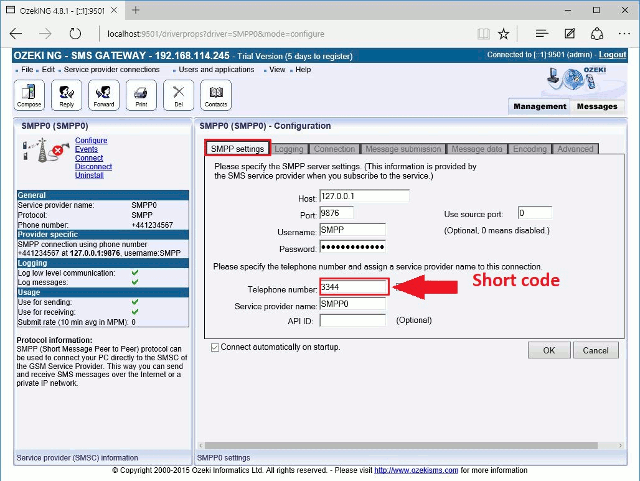Open the File menu

[27, 69]
